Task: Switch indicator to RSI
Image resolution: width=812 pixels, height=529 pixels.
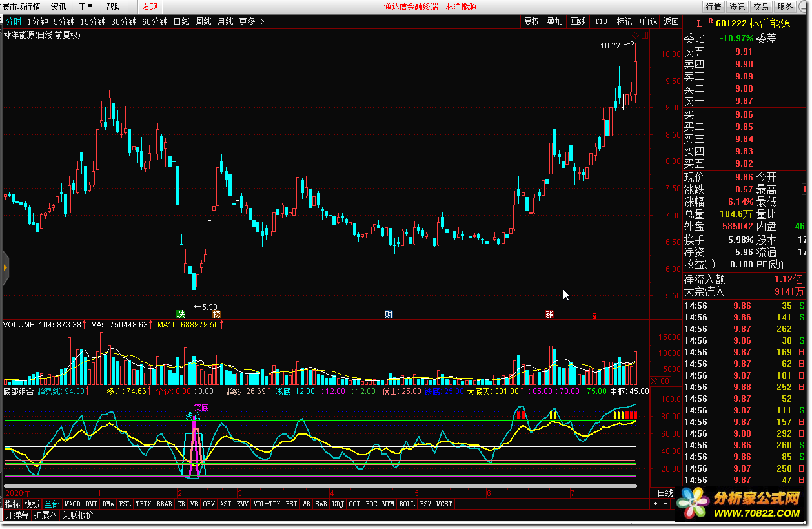Action: [x=292, y=504]
